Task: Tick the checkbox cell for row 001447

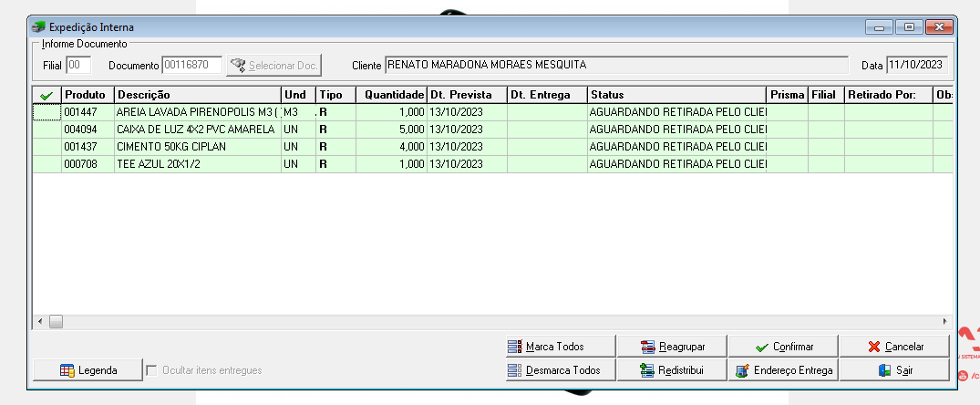Action: point(46,112)
